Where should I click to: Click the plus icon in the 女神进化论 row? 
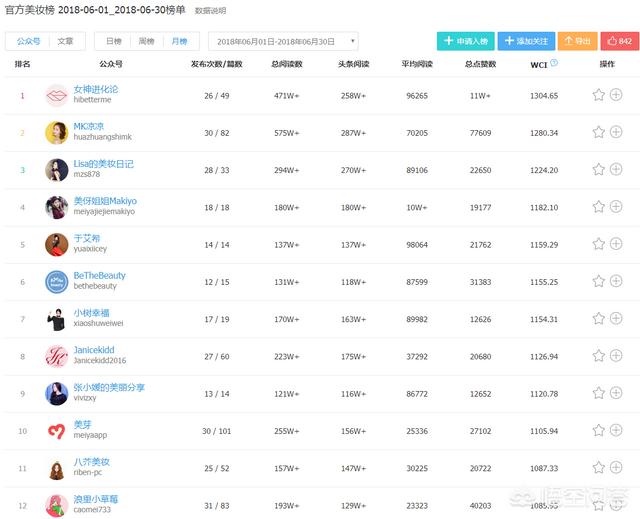616,95
